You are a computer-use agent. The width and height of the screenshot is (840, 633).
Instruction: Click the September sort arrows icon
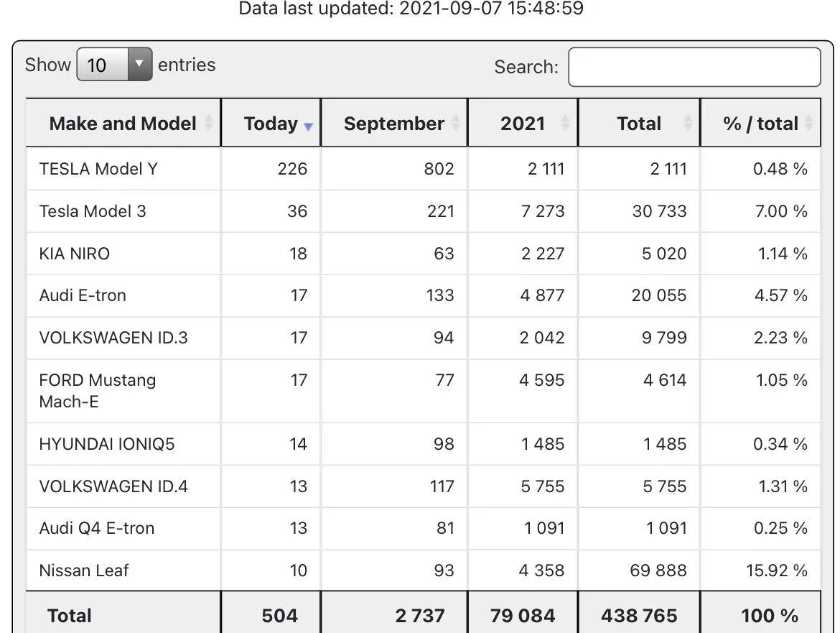[455, 123]
